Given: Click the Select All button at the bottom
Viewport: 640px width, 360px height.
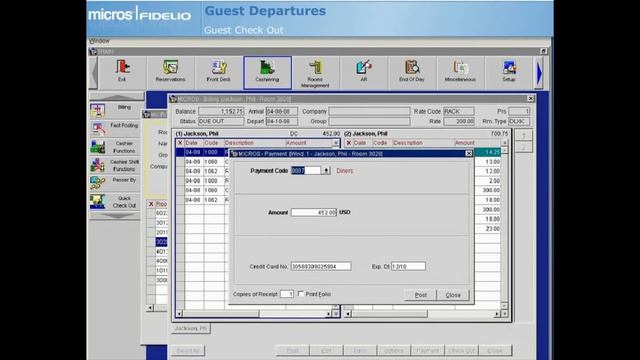Looking at the screenshot, I should tap(188, 350).
